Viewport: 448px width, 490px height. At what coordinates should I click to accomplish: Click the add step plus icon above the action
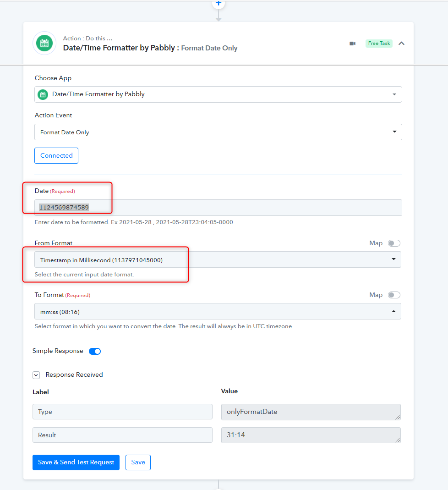coord(219,3)
